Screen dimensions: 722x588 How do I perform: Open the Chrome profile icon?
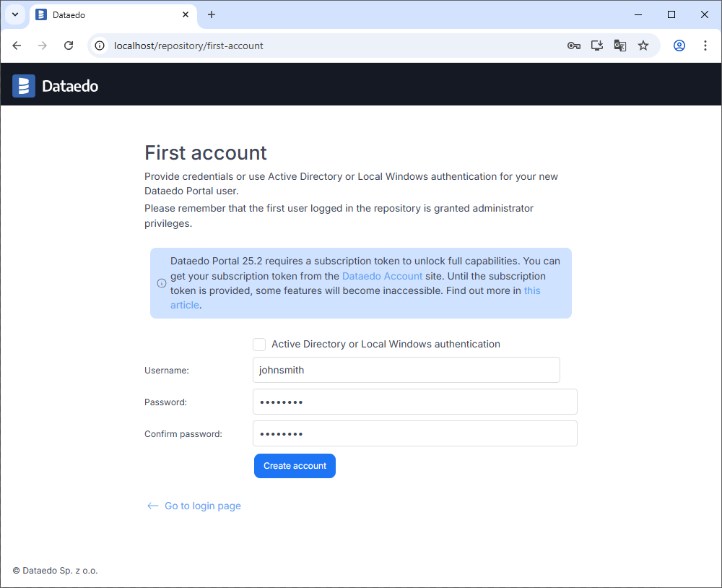point(679,46)
